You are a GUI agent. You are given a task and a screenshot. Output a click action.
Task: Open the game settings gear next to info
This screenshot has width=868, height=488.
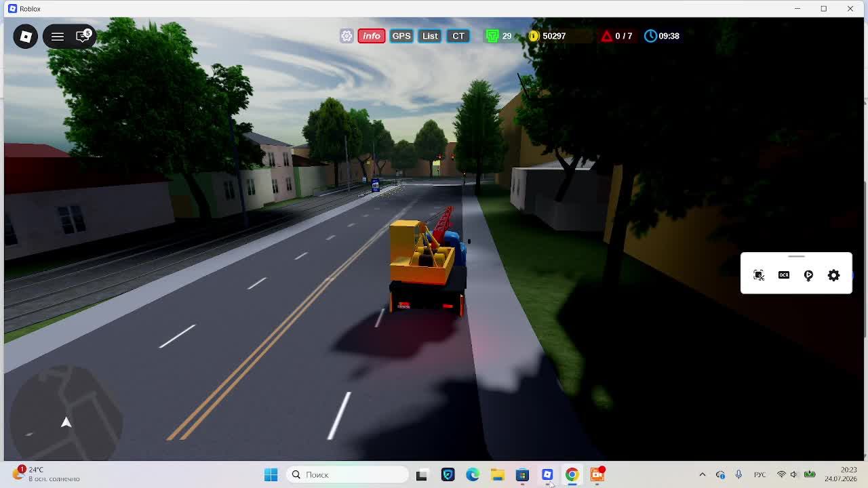pyautogui.click(x=347, y=36)
